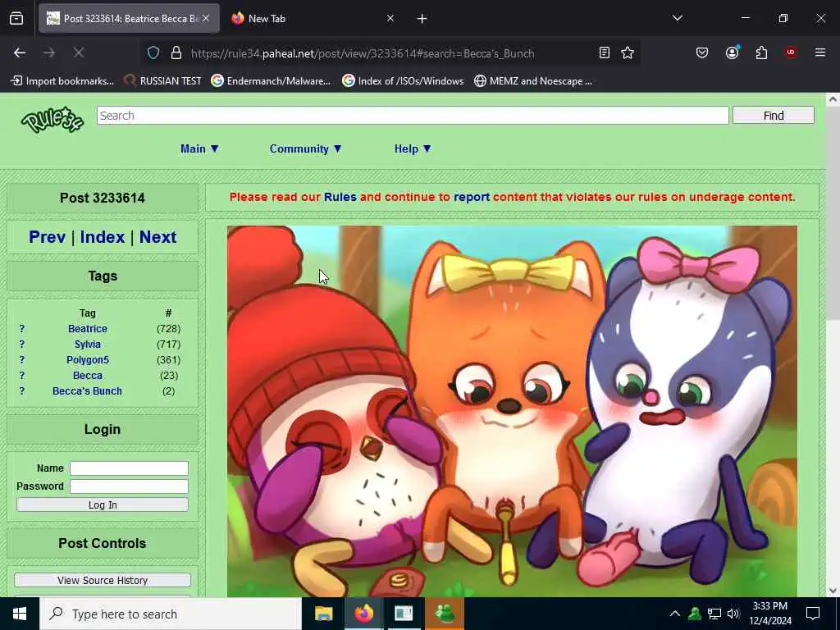
Task: Open the Firefox hamburger menu
Action: (819, 52)
